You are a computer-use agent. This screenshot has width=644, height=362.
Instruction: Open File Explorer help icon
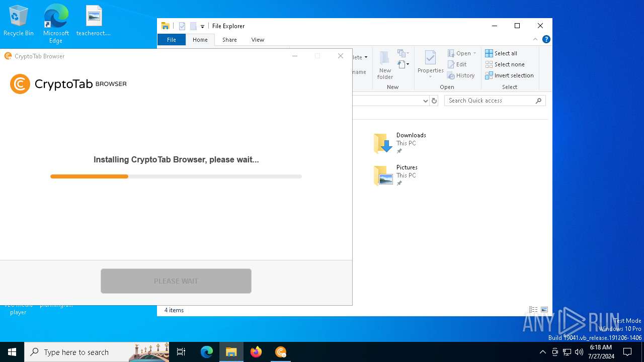pos(546,39)
